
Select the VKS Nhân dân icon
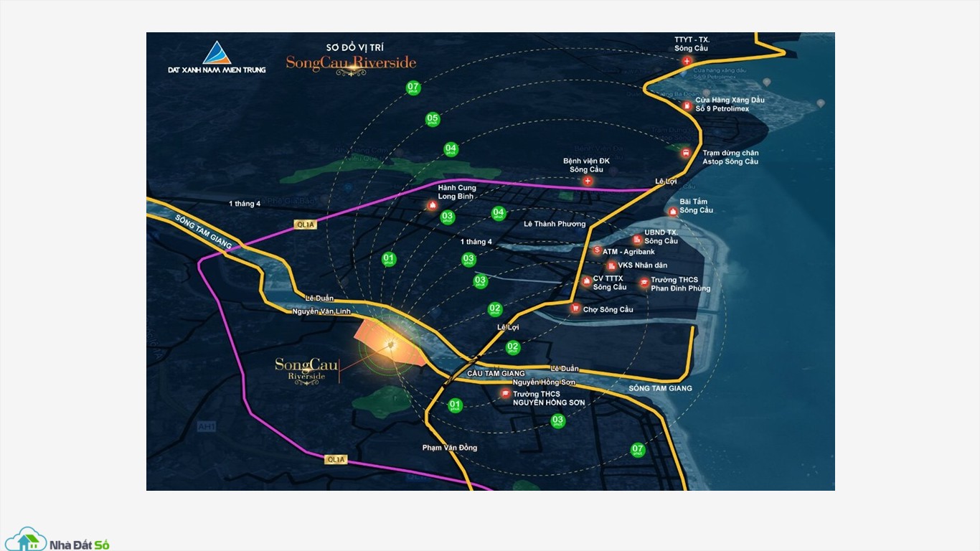pos(610,265)
